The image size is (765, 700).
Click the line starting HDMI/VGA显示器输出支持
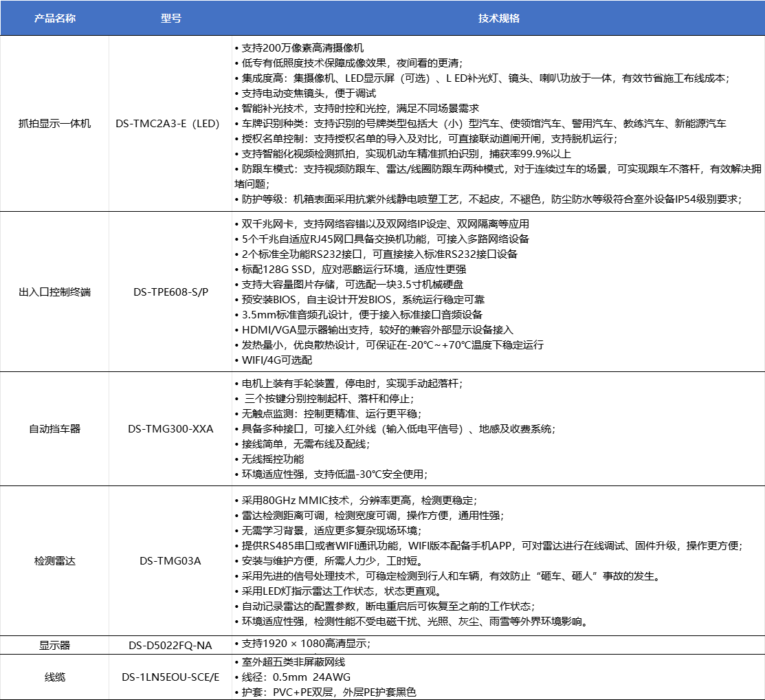tap(374, 330)
